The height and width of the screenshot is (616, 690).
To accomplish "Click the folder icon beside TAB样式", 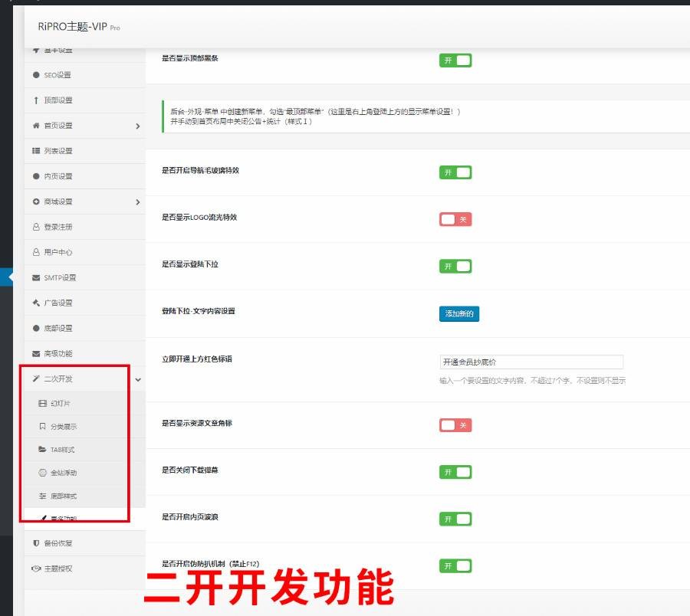I will pos(42,449).
